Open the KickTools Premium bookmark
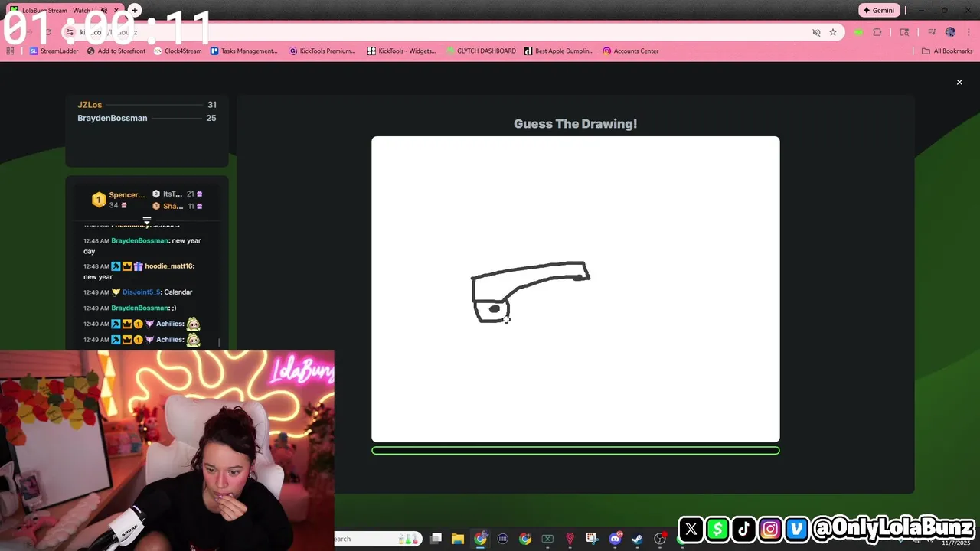 point(322,51)
